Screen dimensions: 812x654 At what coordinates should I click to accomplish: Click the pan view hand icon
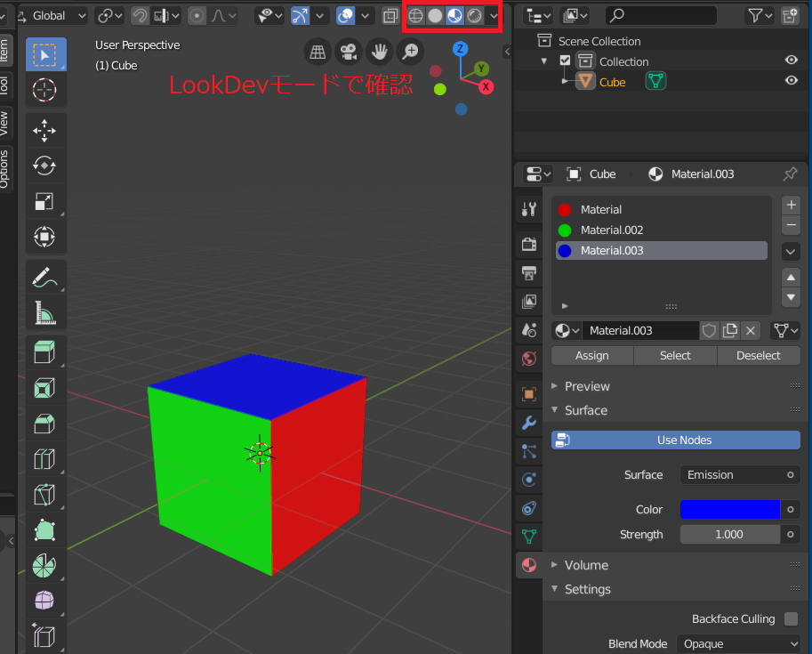click(380, 52)
